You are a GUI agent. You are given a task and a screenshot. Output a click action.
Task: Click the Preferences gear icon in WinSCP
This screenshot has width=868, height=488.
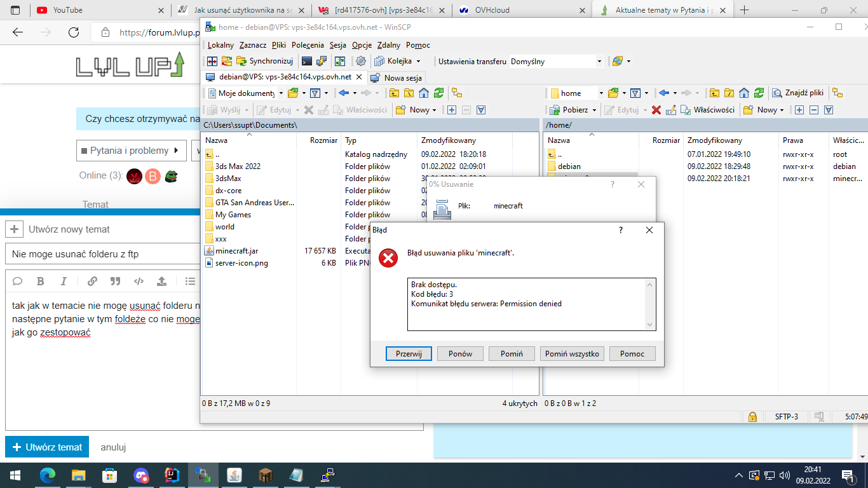(x=361, y=62)
